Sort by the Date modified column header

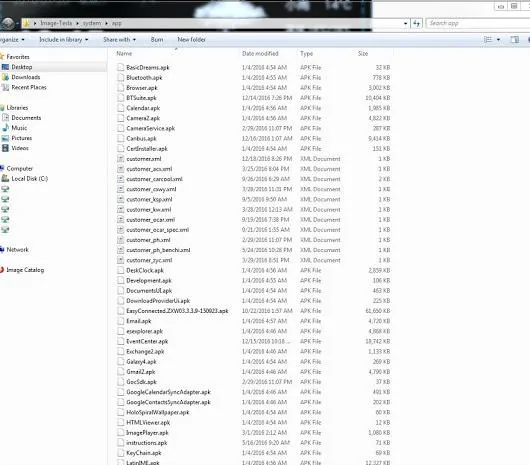260,53
